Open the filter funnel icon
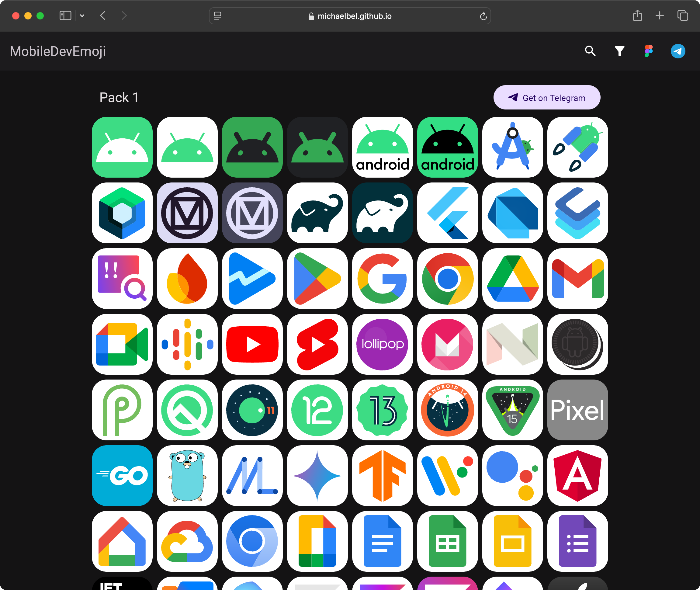The width and height of the screenshot is (700, 590). [619, 51]
